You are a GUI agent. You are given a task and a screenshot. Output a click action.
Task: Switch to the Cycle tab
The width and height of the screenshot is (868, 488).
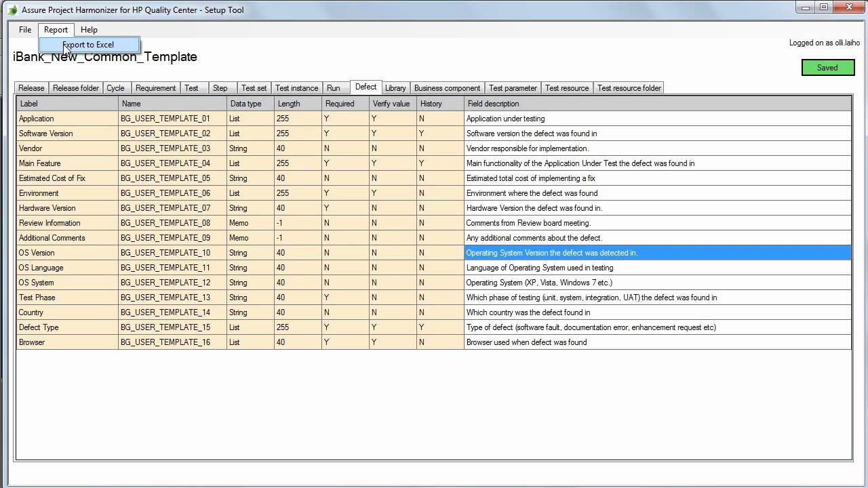pyautogui.click(x=116, y=88)
